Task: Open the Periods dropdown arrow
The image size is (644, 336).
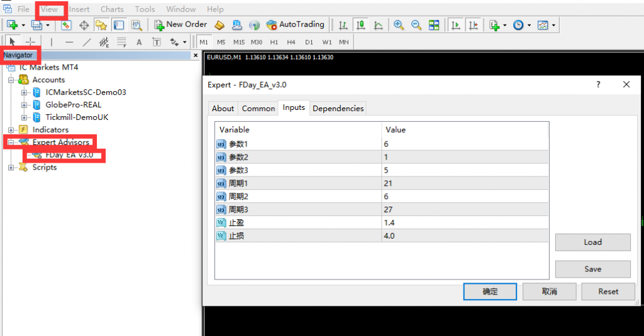Action: pyautogui.click(x=529, y=26)
